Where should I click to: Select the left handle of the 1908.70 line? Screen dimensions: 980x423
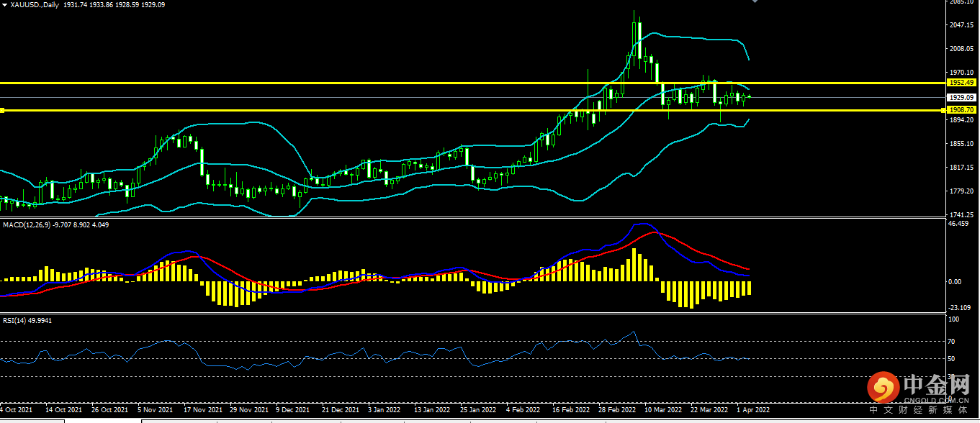pyautogui.click(x=2, y=110)
